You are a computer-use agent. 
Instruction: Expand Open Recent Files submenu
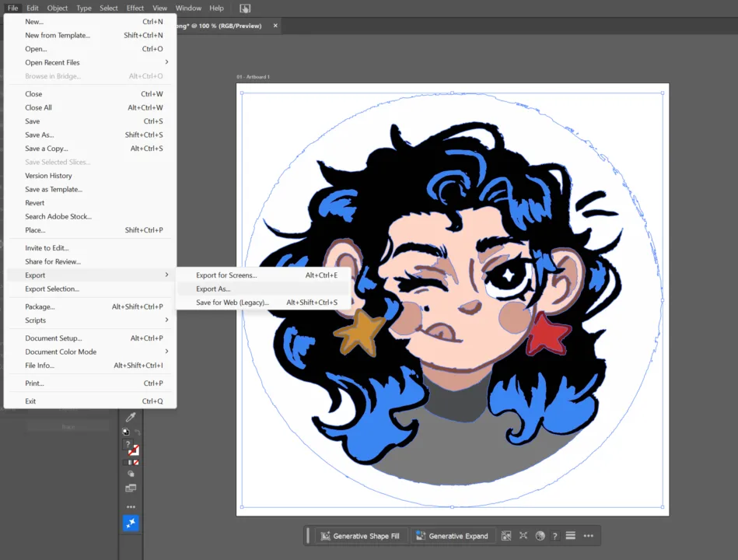tap(90, 62)
